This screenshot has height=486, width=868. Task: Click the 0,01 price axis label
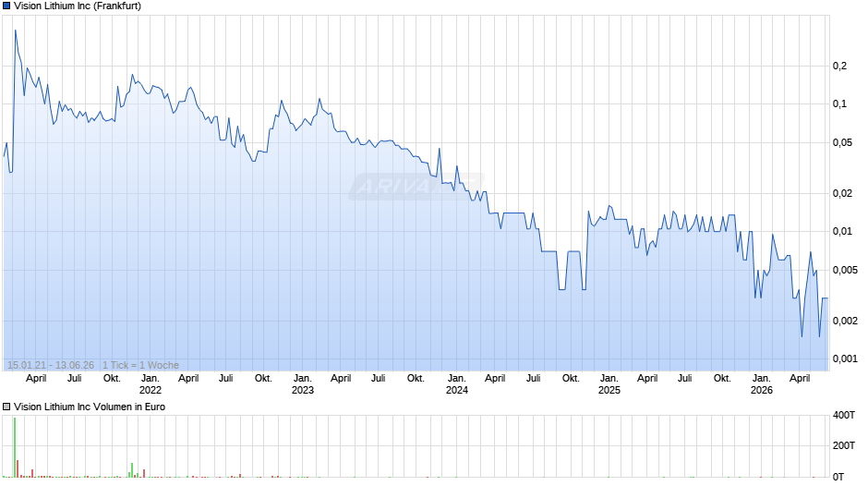click(842, 231)
